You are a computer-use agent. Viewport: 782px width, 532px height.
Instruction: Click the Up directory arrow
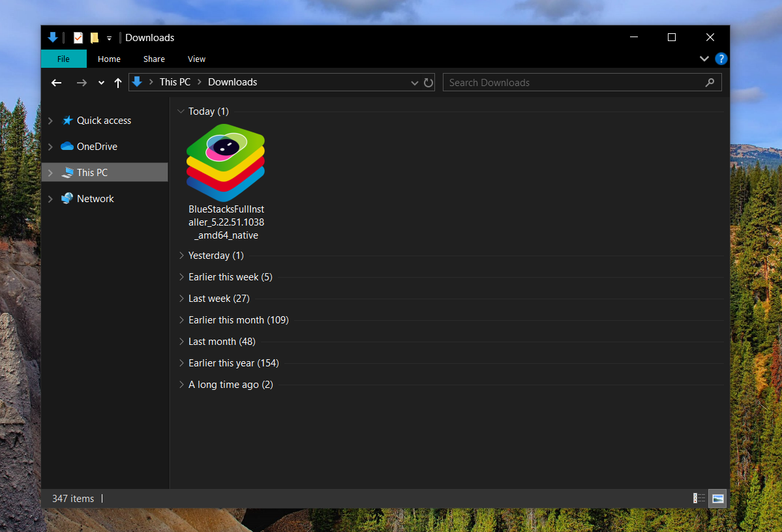(118, 83)
